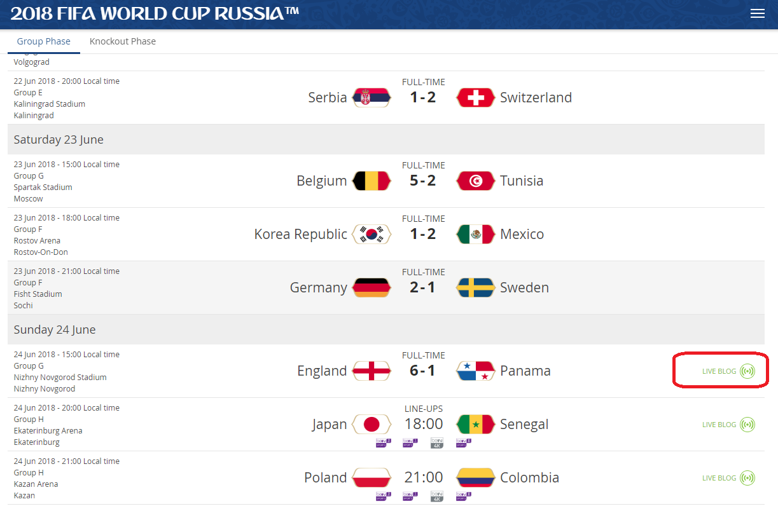Open the England 6-1 Panama score

pos(423,371)
